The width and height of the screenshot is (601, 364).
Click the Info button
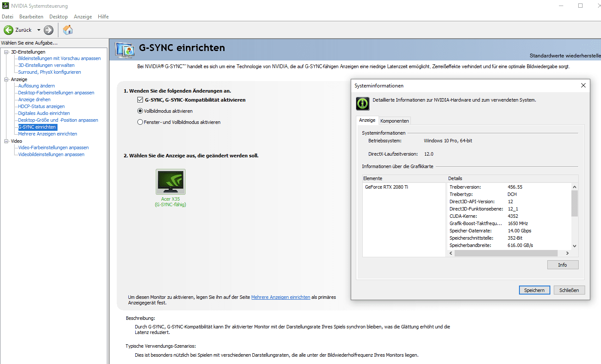563,265
